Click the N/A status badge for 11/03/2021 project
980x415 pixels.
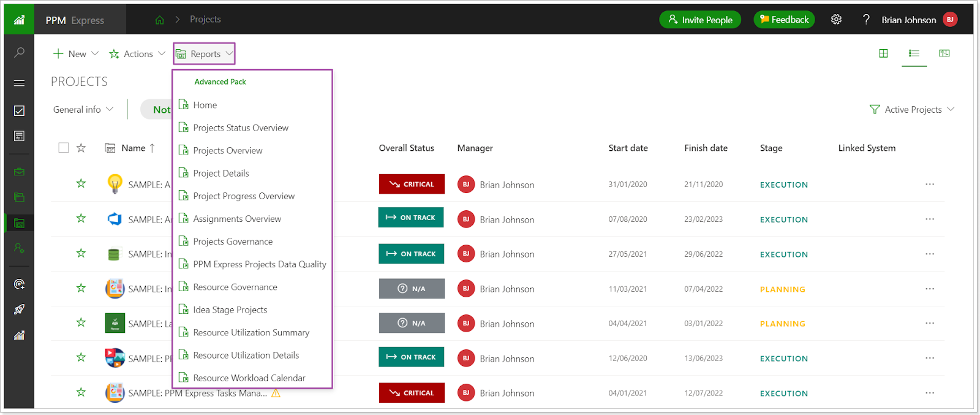pyautogui.click(x=412, y=289)
